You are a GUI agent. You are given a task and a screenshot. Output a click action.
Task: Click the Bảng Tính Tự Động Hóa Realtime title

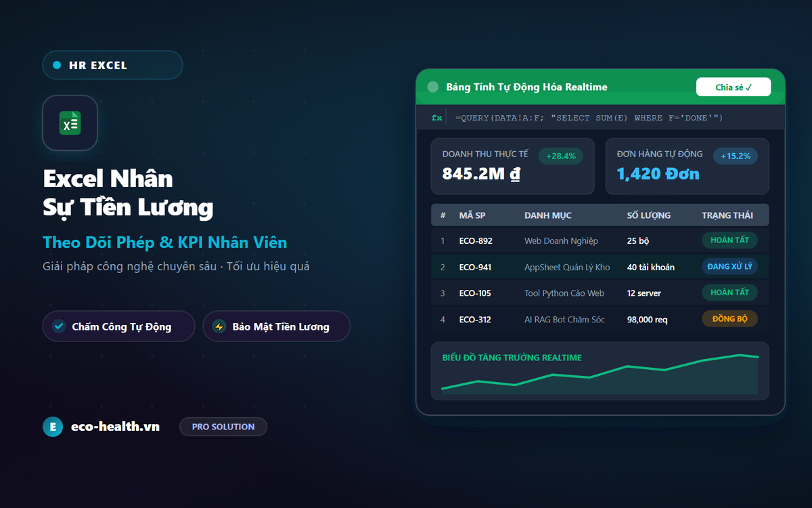[x=526, y=87]
